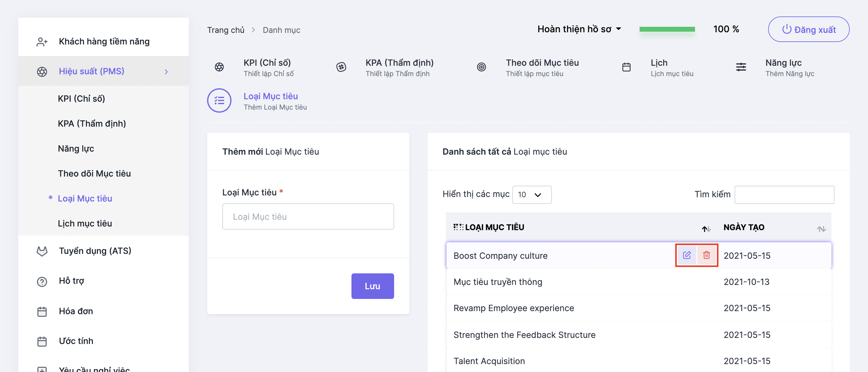This screenshot has width=868, height=372.
Task: Sort by the Ngày Tạo column arrows
Action: [x=821, y=229]
